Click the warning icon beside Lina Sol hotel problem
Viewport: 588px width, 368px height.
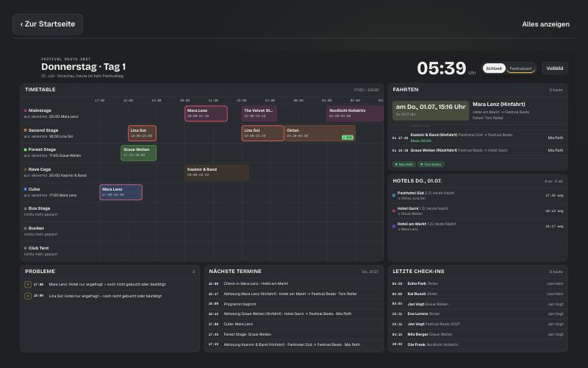pyautogui.click(x=28, y=296)
